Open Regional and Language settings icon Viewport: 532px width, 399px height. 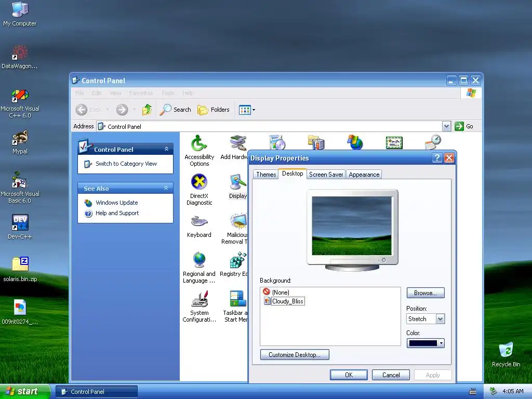pos(199,268)
